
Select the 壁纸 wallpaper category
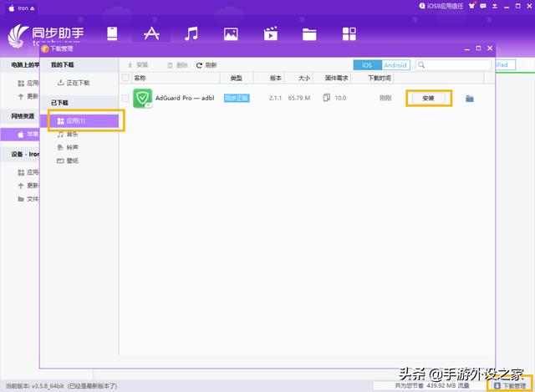68,160
